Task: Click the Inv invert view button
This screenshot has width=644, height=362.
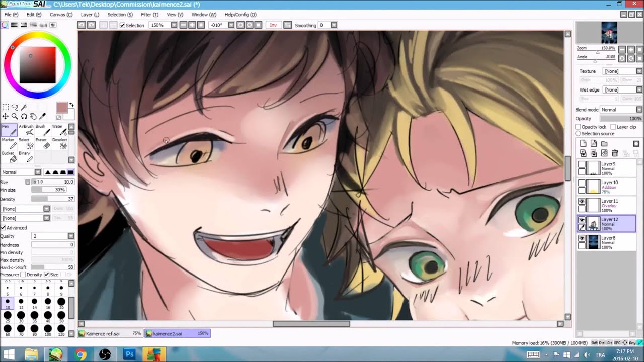Action: (x=273, y=25)
